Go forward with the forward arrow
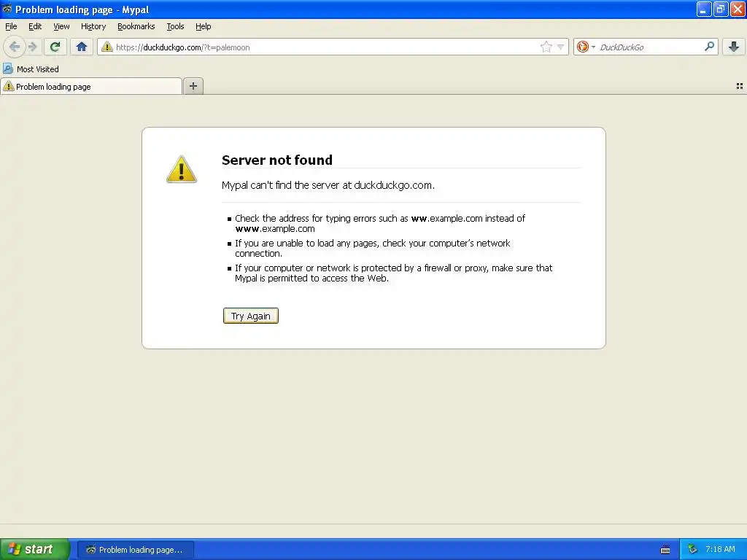 [32, 47]
